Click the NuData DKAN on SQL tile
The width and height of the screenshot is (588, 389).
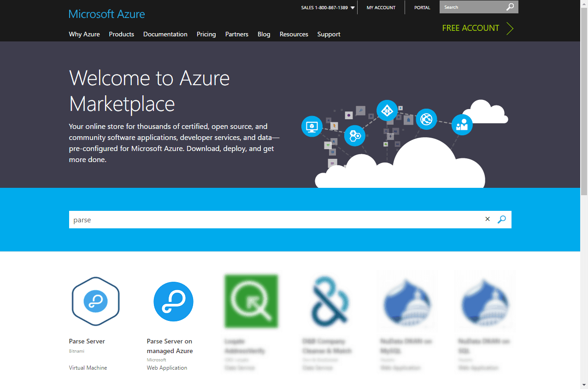coord(485,301)
